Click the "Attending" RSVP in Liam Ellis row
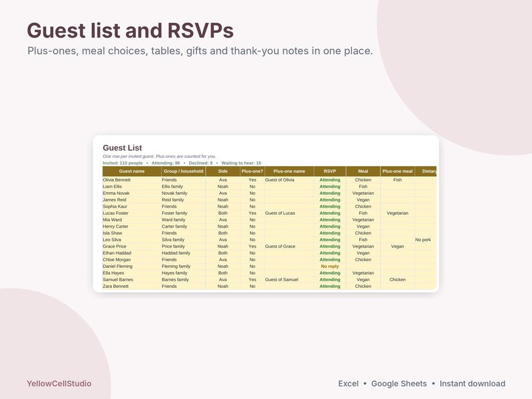 330,187
